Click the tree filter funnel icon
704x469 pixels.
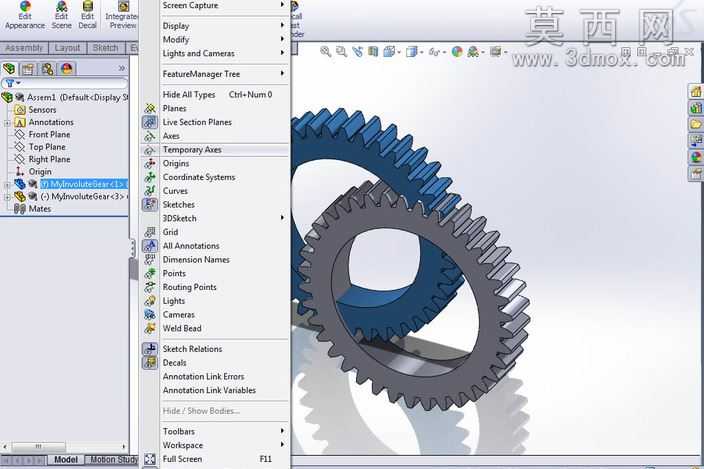10,83
